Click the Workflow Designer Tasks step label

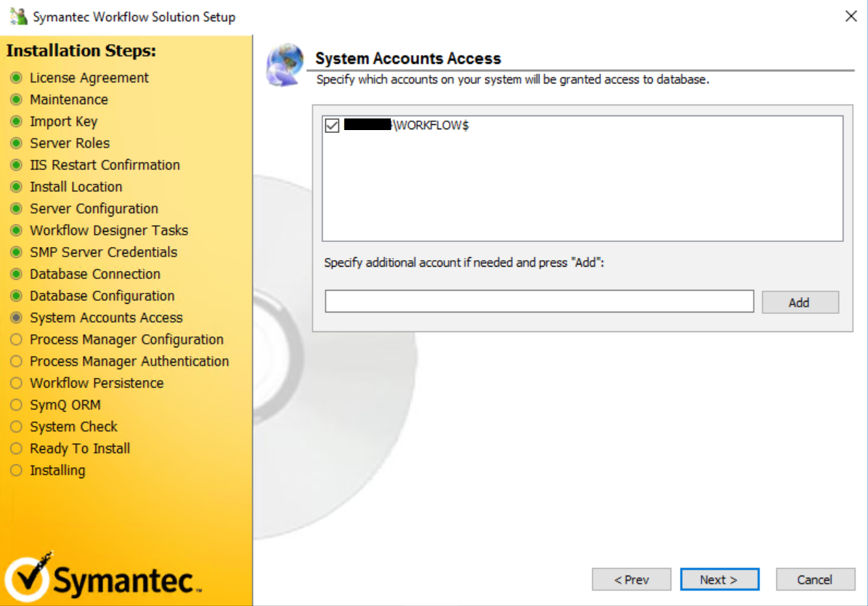coord(109,230)
